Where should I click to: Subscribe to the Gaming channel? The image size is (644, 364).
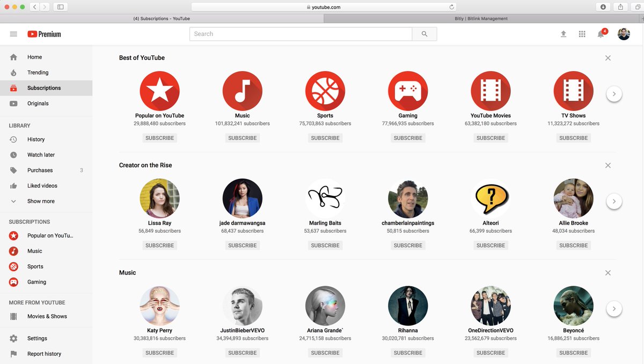tap(408, 138)
